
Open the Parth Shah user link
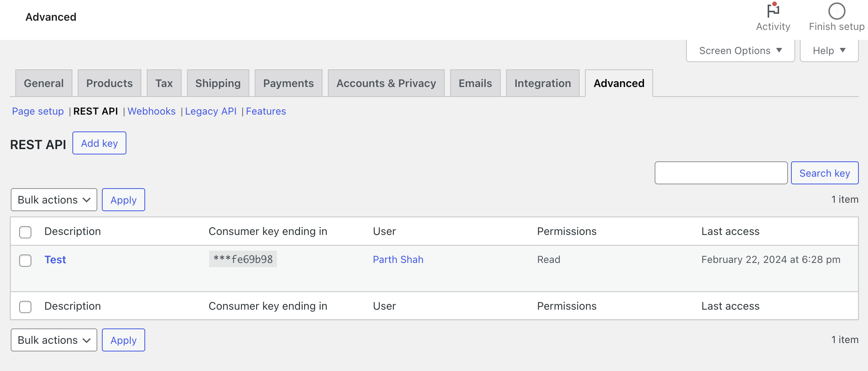coord(398,259)
